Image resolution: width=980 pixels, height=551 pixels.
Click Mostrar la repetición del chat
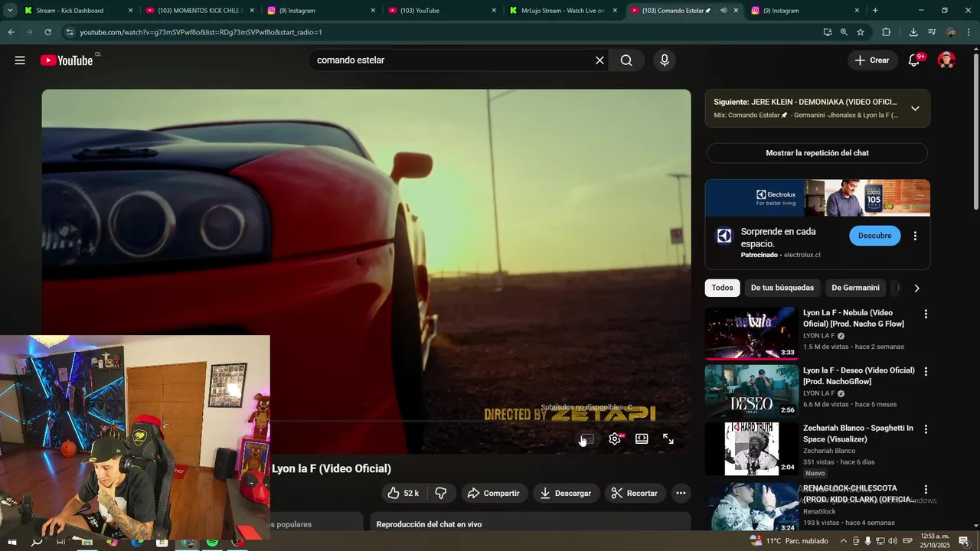(817, 153)
